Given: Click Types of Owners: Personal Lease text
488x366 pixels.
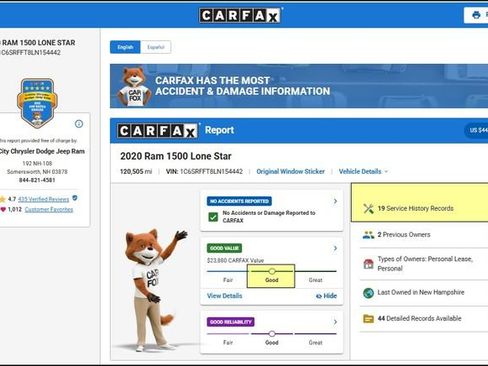Looking at the screenshot, I should coord(425,264).
